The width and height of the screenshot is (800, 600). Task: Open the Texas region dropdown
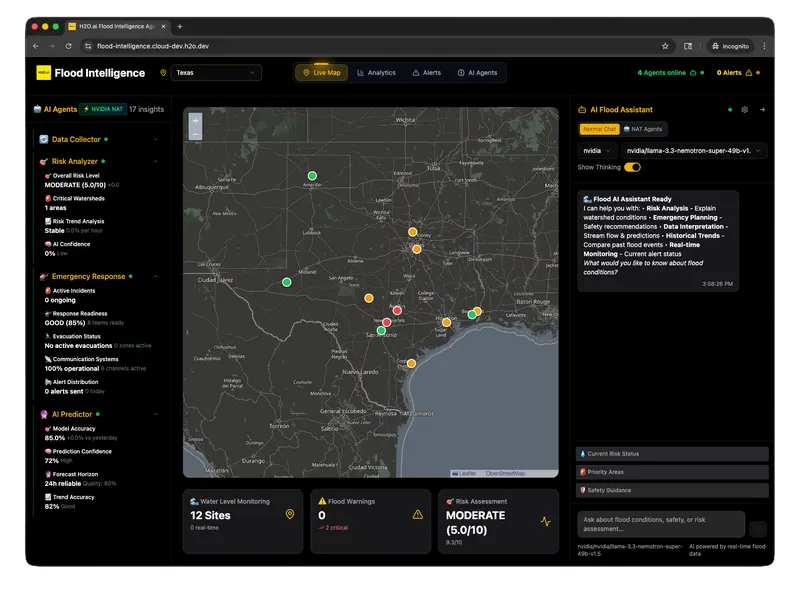(216, 72)
